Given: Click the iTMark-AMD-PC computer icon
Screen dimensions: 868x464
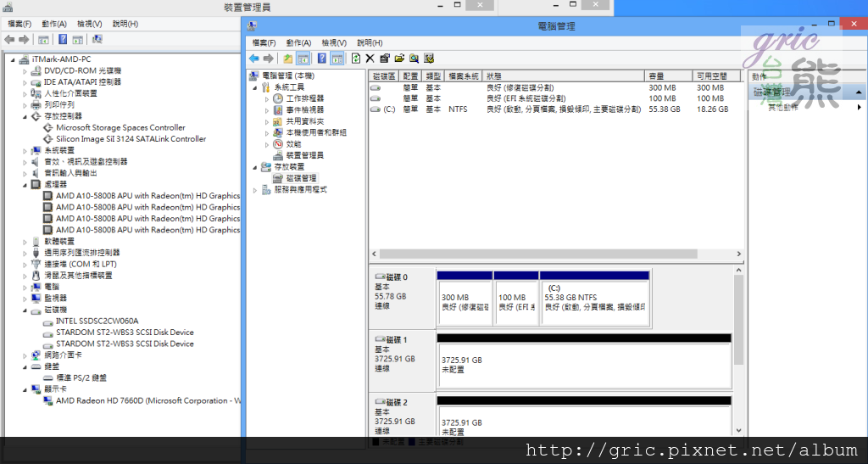Looking at the screenshot, I should [24, 59].
